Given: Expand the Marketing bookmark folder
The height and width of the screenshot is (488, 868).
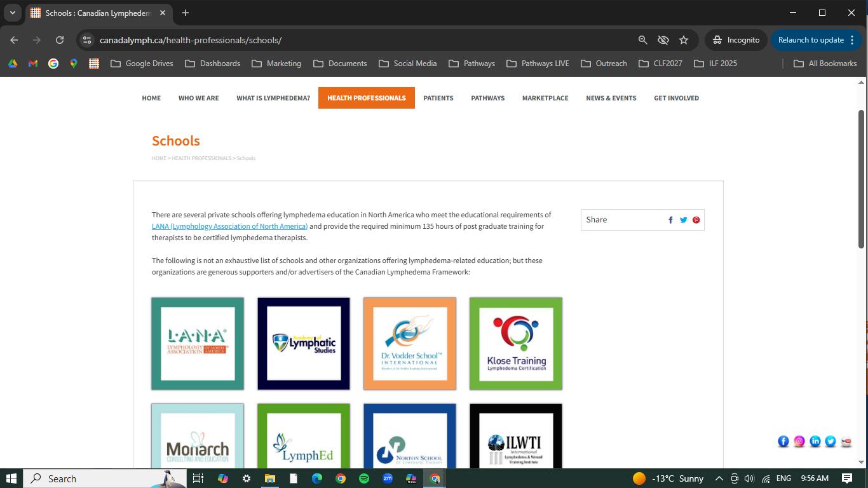Looking at the screenshot, I should [276, 64].
